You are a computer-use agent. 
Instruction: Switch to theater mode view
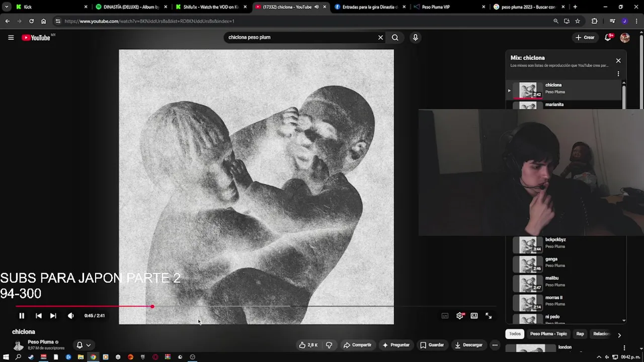point(474,316)
